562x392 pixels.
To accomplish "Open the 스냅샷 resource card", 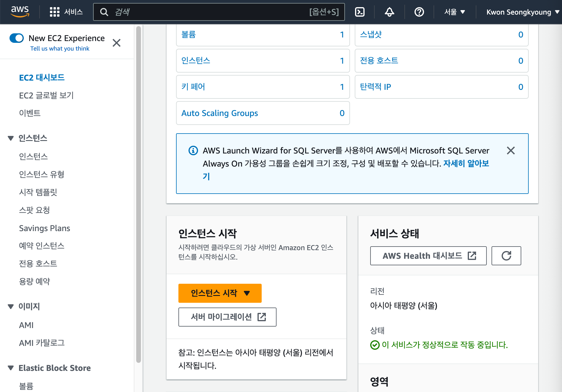I will tap(442, 35).
